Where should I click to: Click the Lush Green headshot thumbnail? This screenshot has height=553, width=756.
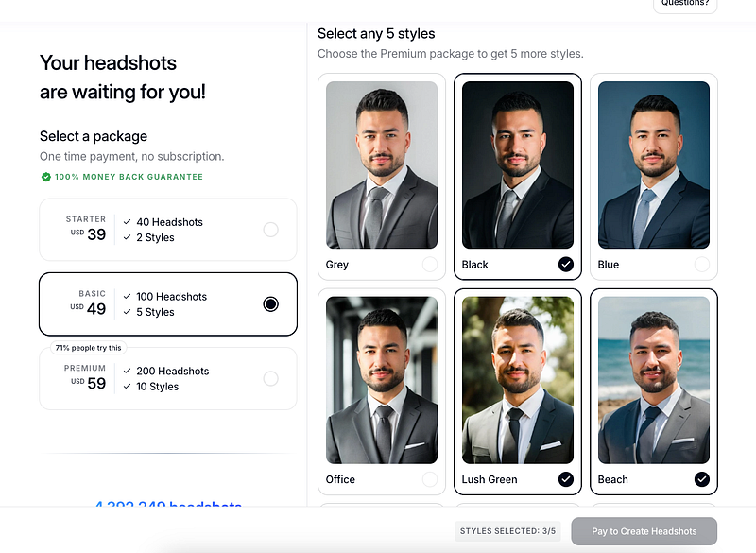point(518,380)
